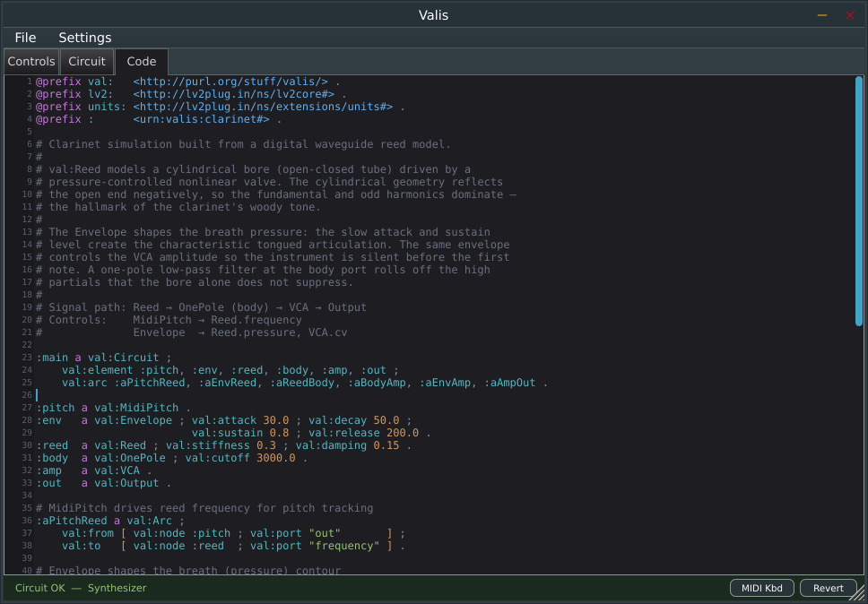Click ':aPitchReed a val:Arc' on line 36
868x604 pixels.
[x=104, y=521]
